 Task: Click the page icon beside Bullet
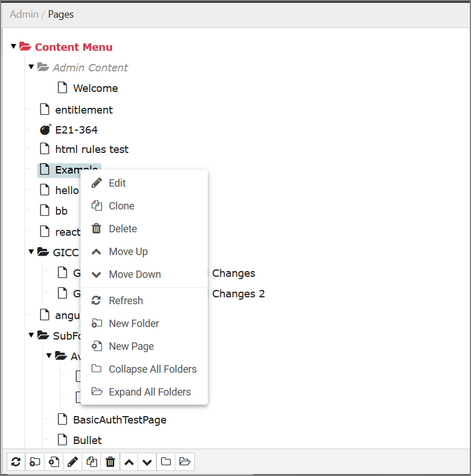[x=63, y=439]
